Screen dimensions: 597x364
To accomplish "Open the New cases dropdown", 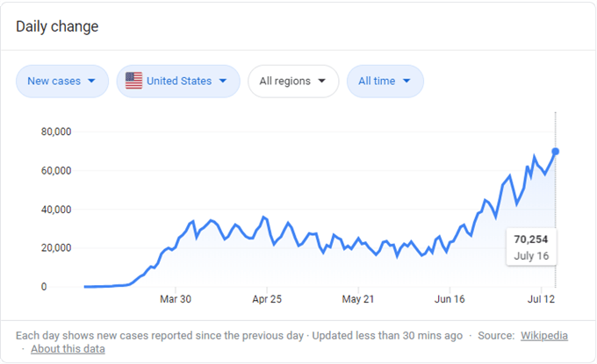I will coord(62,81).
